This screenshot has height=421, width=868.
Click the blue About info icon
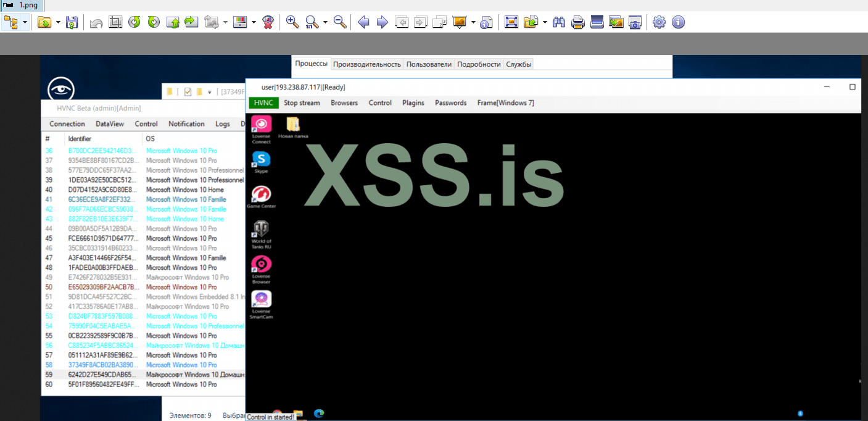[x=678, y=23]
